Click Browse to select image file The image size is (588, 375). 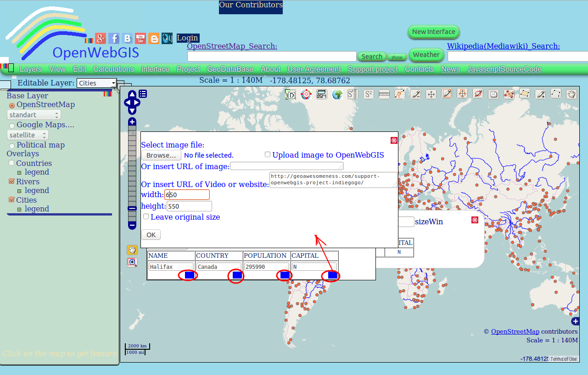[161, 155]
